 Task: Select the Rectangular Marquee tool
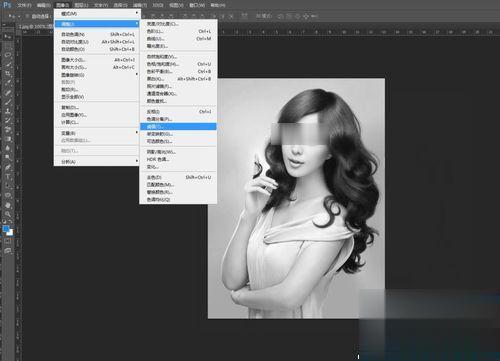point(8,46)
